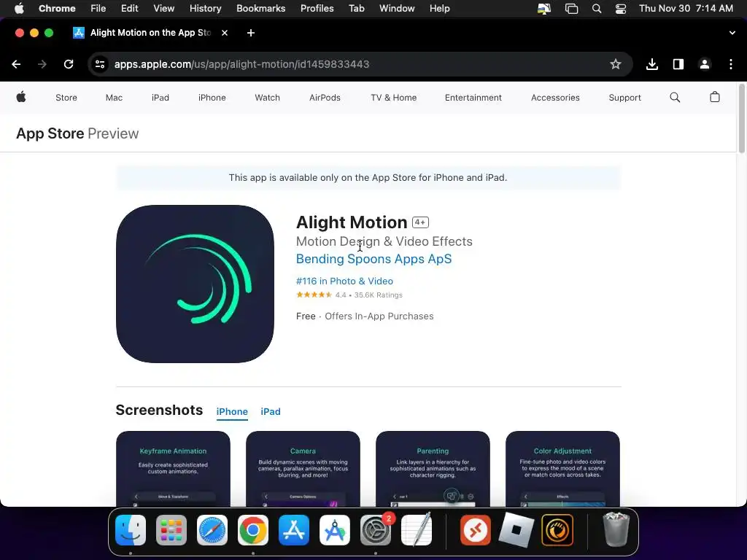
Task: Open Control Center in menu bar
Action: [x=621, y=9]
